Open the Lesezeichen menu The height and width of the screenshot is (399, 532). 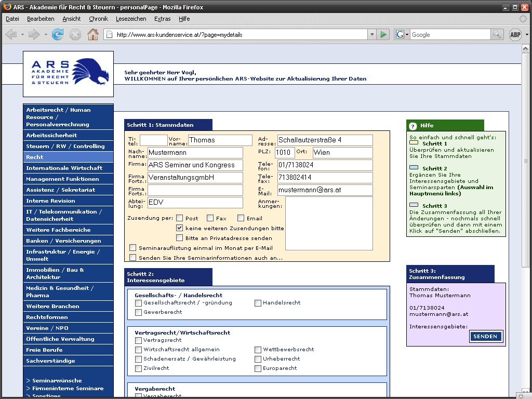[131, 19]
